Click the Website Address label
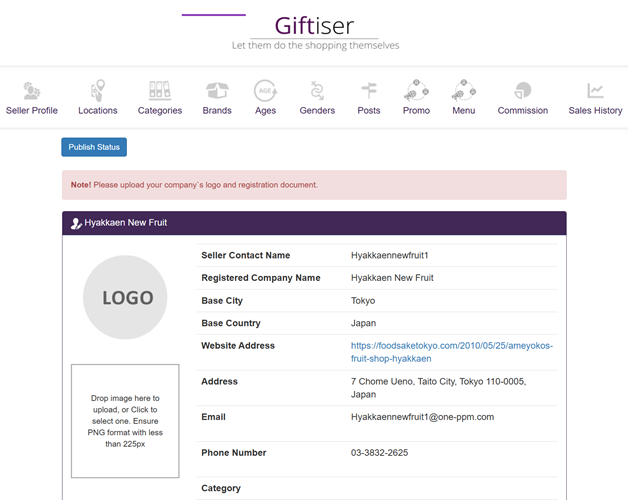This screenshot has height=500, width=628. 238,346
